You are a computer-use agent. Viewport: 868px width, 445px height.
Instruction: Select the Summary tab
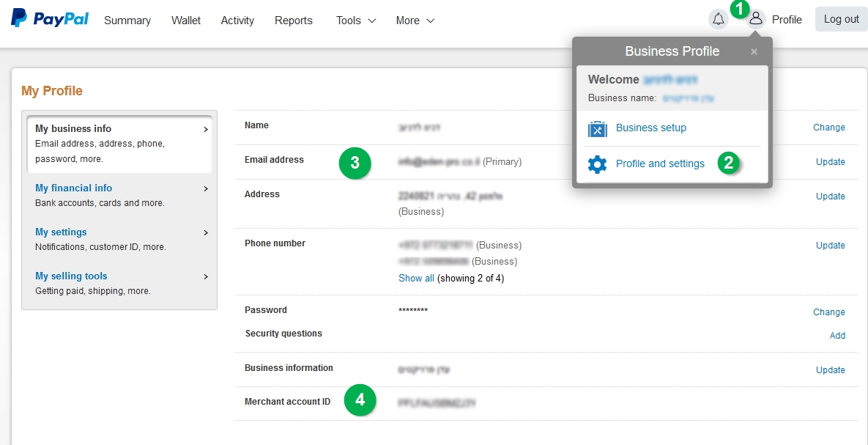[127, 21]
